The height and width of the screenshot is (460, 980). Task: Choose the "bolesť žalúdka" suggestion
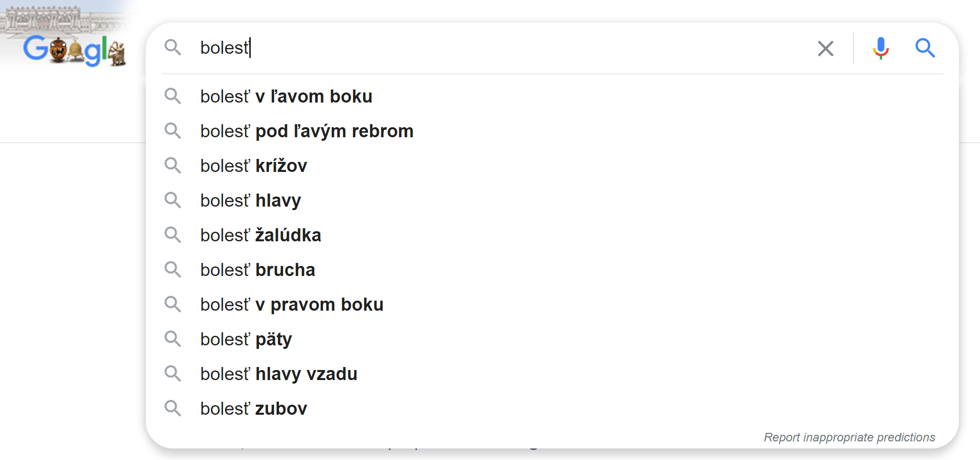(x=260, y=235)
